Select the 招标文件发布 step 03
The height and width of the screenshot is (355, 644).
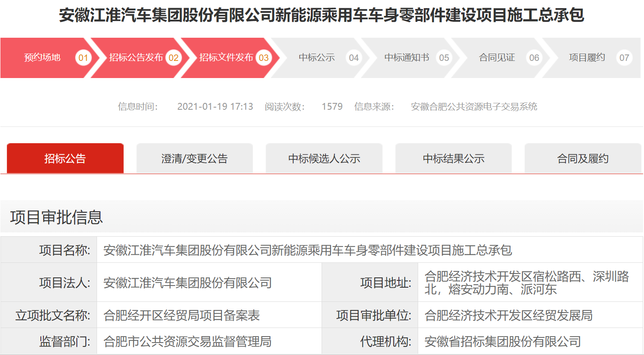(230, 58)
